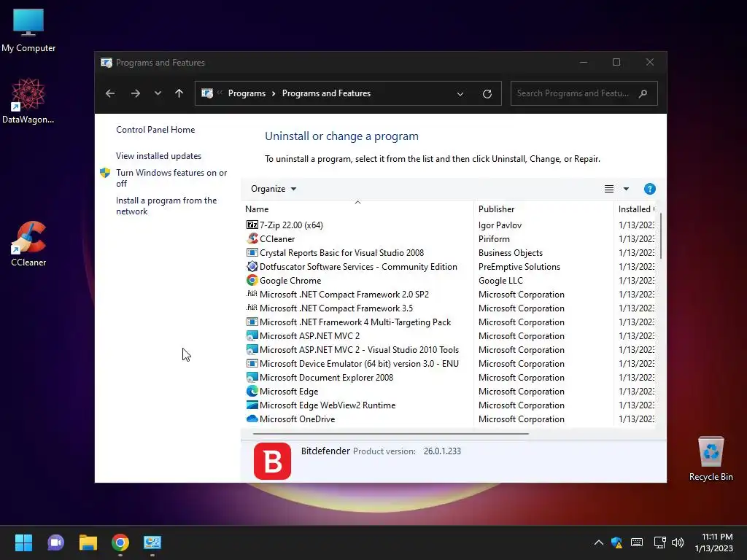Expand the address bar history dropdown

pyautogui.click(x=460, y=94)
